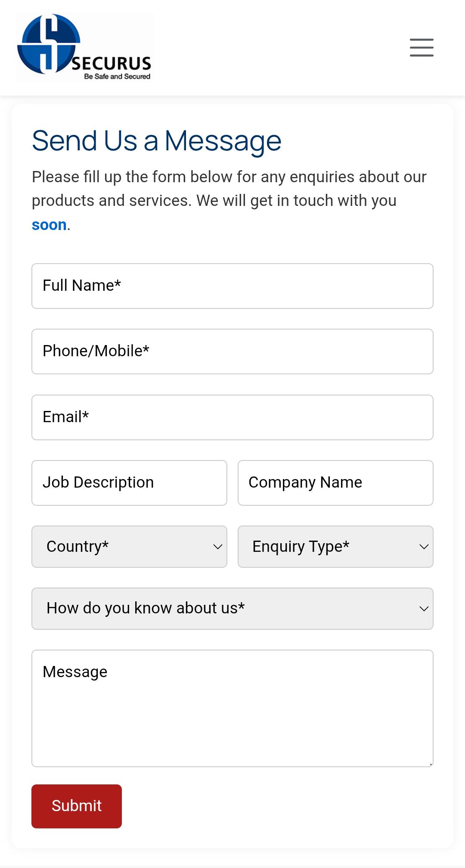This screenshot has height=868, width=465.
Task: Click the Be Safe and Secured tagline
Action: [117, 77]
